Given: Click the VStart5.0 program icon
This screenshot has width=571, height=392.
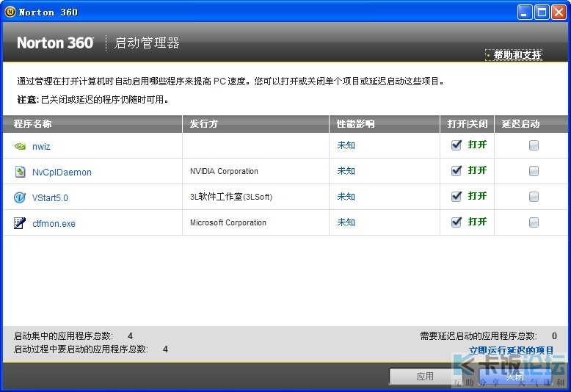Looking at the screenshot, I should [x=20, y=197].
